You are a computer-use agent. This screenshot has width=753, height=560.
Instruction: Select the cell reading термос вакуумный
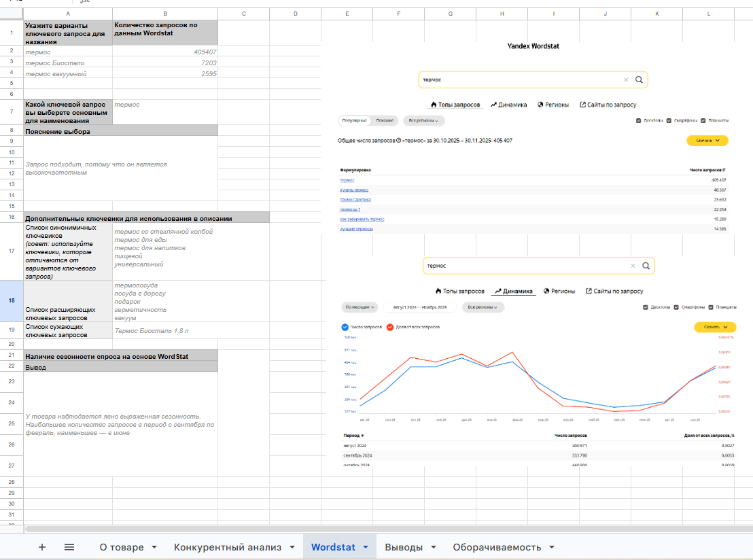[x=68, y=73]
